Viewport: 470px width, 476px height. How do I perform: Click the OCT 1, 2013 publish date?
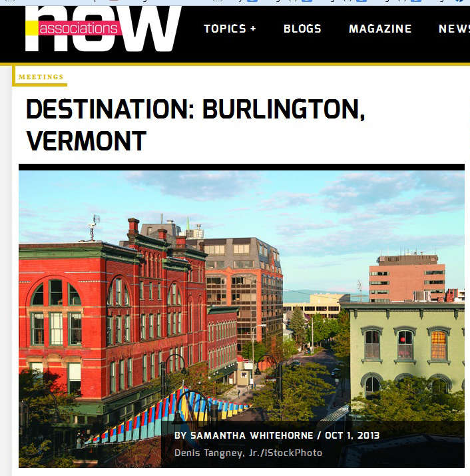352,435
